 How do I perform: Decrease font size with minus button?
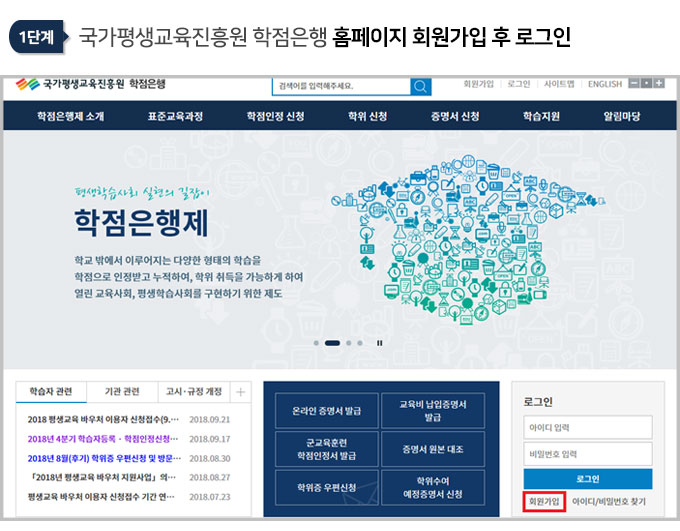[634, 83]
